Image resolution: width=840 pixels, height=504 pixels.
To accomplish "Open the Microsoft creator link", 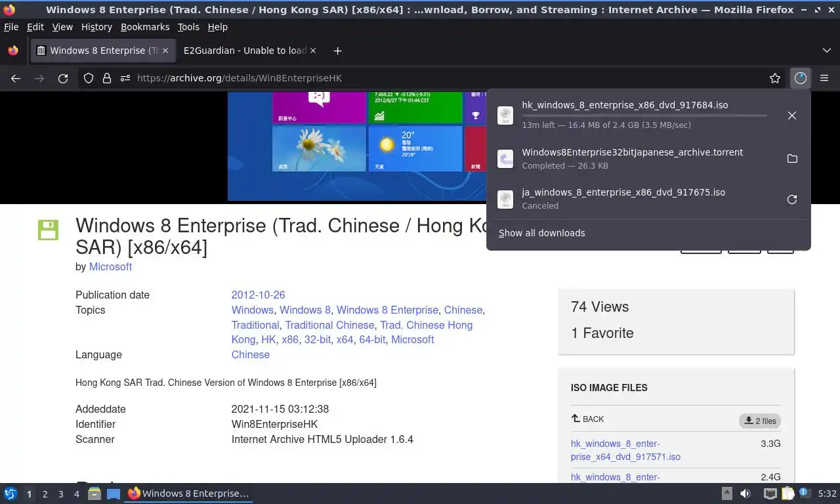I will 110,266.
